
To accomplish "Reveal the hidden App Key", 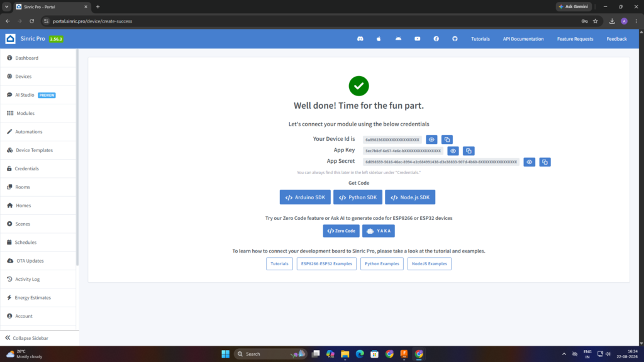I will [x=453, y=151].
